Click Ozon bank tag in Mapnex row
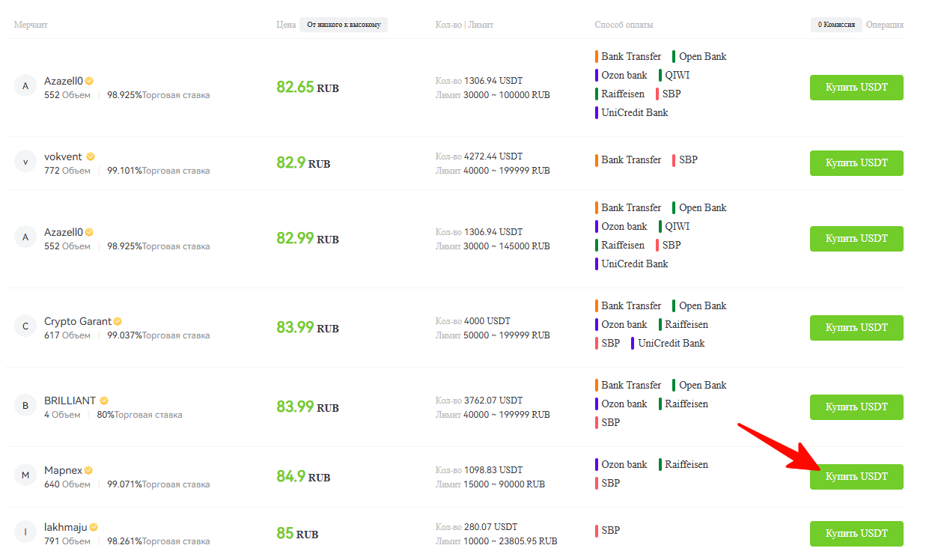950x560 pixels. pyautogui.click(x=624, y=465)
